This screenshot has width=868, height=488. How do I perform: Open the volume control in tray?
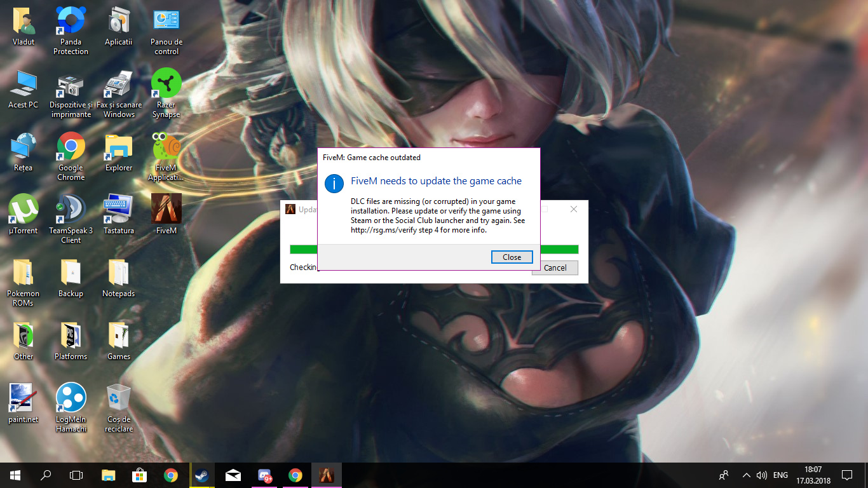(762, 475)
